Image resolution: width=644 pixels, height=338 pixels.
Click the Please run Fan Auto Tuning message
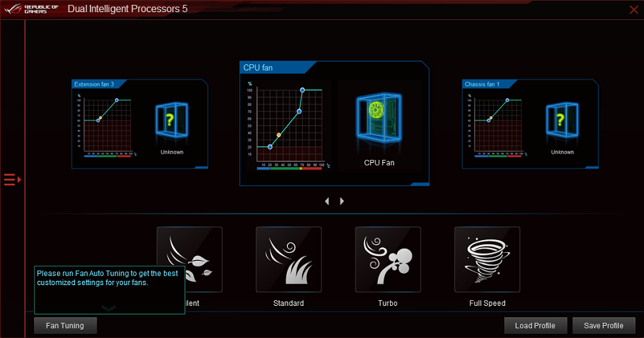coord(107,278)
